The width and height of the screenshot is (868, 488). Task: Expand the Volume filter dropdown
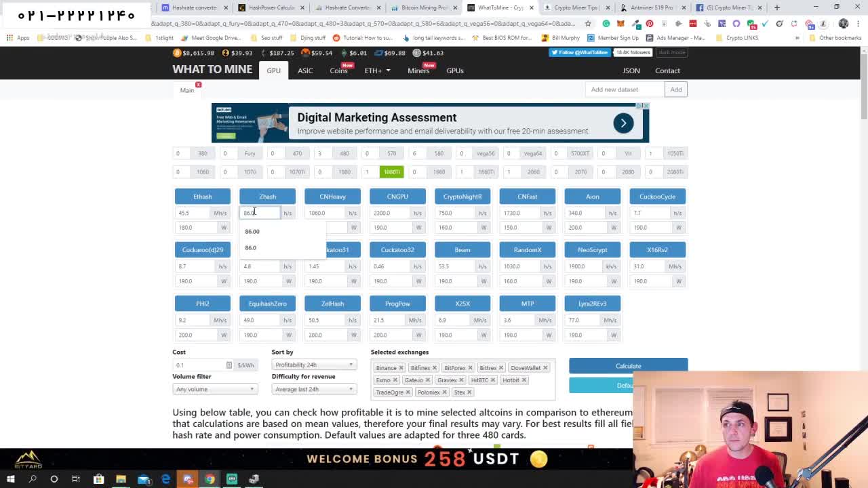coord(214,389)
